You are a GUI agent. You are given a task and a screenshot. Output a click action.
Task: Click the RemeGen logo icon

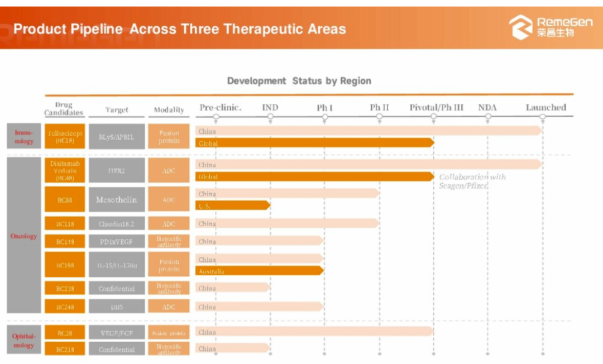coord(520,27)
